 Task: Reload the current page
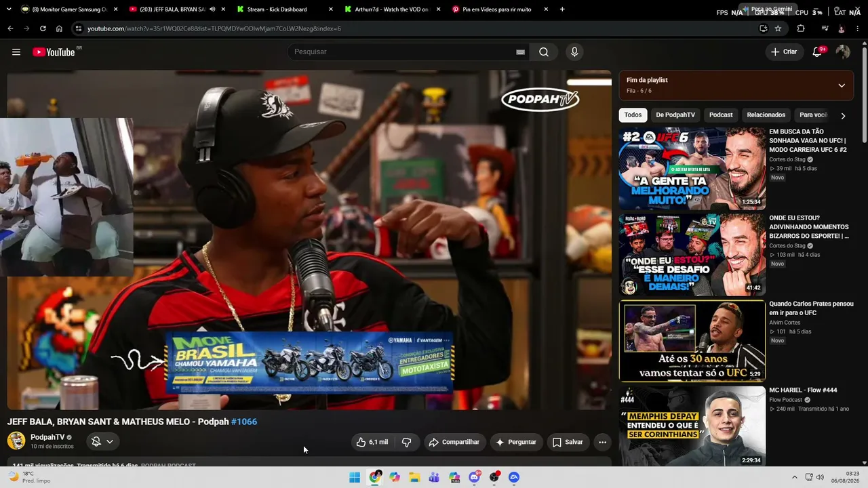[43, 28]
